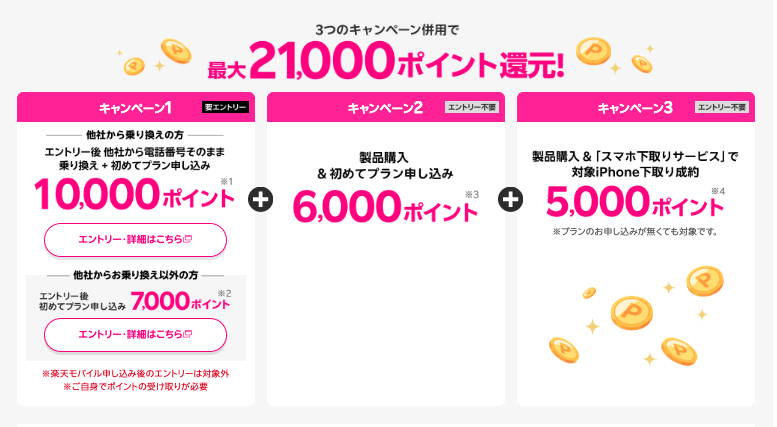The width and height of the screenshot is (777, 427).
Task: Click the エントリー不要 badge on Campaign 3
Action: [x=722, y=107]
